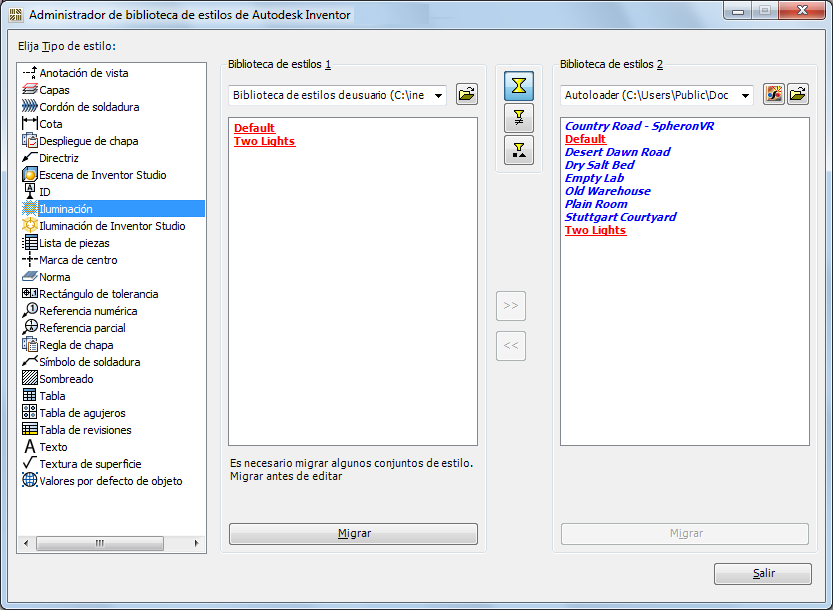Select Textura de superficie icon
The height and width of the screenshot is (610, 833).
pyautogui.click(x=30, y=464)
